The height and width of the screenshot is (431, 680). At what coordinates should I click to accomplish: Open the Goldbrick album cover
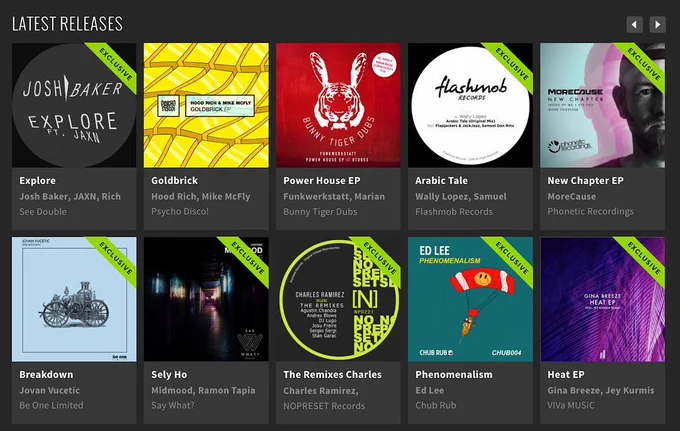point(206,105)
